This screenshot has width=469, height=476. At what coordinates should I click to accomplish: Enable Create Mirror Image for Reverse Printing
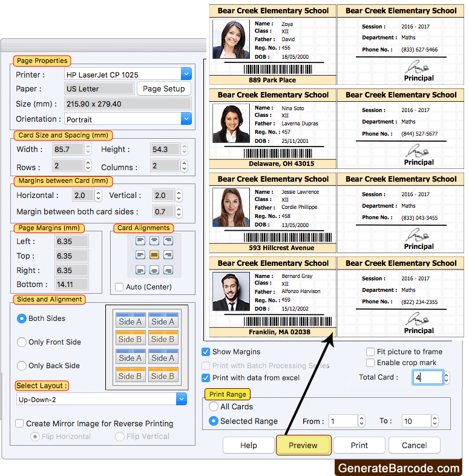tap(19, 423)
